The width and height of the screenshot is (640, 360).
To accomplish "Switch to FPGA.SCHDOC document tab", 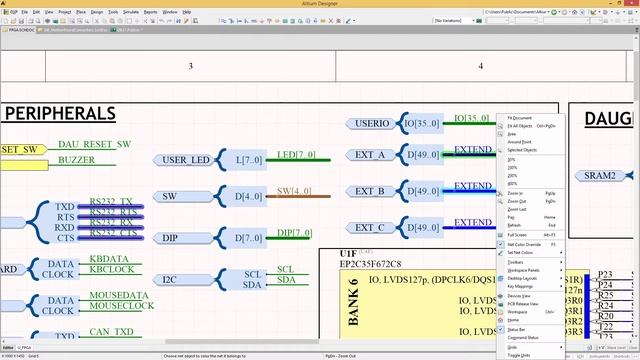I will (x=19, y=30).
